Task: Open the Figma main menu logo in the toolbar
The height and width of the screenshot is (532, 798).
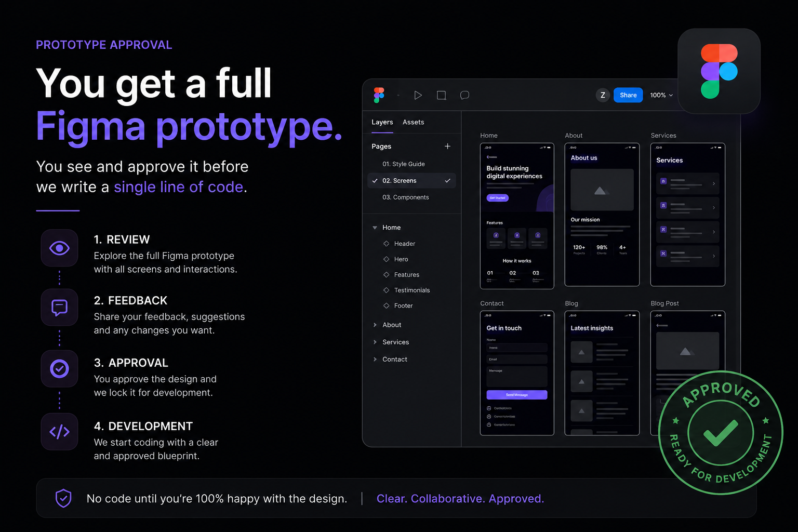Action: 379,95
